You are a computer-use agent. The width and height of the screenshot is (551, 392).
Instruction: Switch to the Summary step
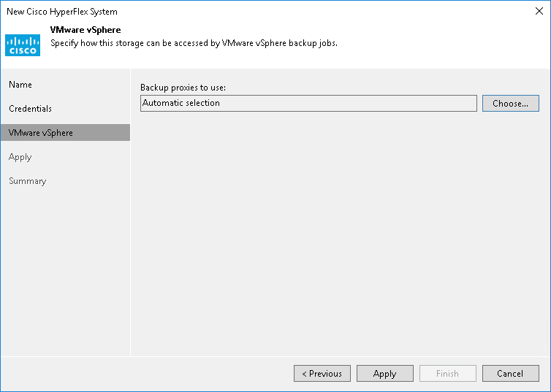pos(28,181)
